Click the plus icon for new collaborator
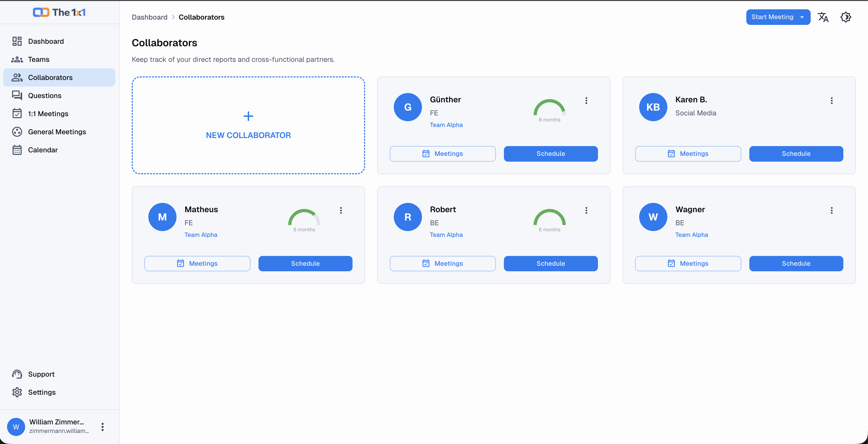 point(248,116)
